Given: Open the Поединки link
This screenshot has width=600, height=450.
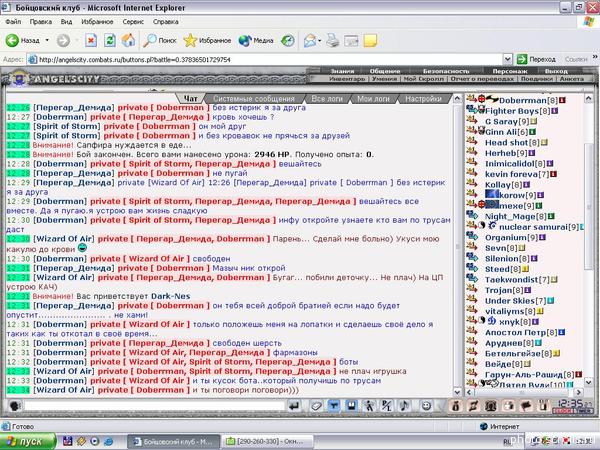Looking at the screenshot, I should coord(536,79).
